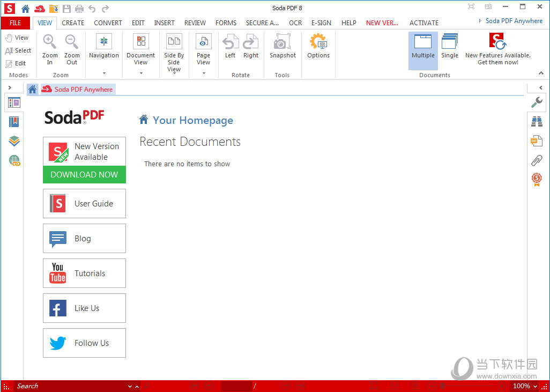Open the comments panel on right sidebar
This screenshot has width=550, height=392.
point(537,141)
